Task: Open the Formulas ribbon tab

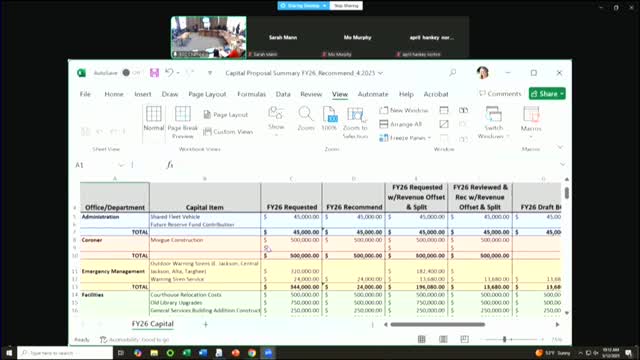Action: coord(251,94)
